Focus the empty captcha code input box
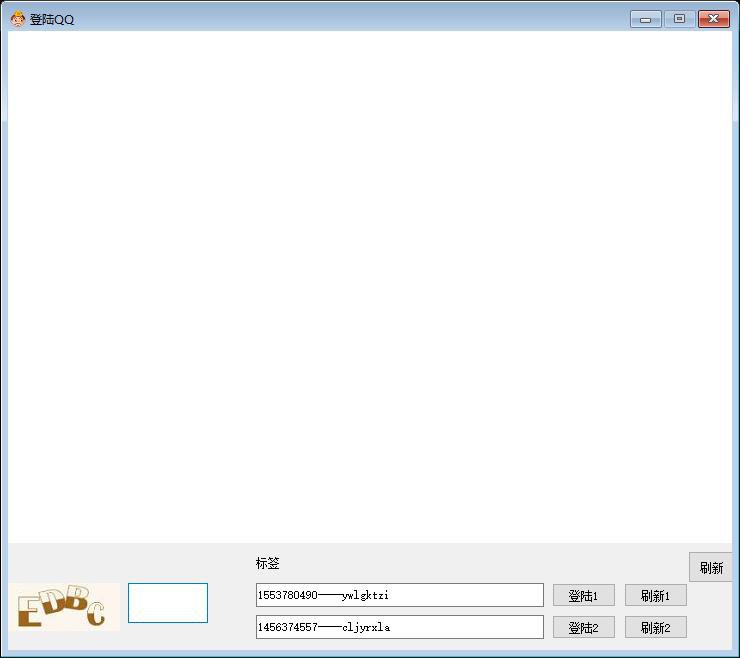The height and width of the screenshot is (658, 740). point(168,603)
